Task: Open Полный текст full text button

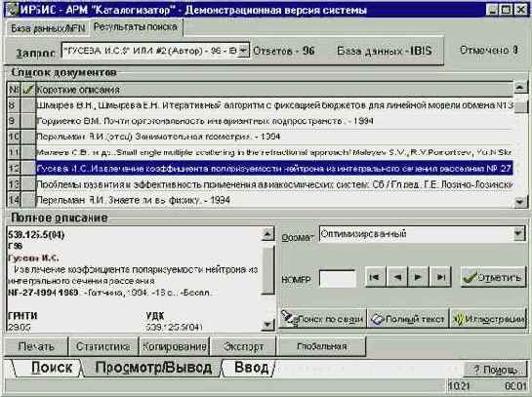Action: (408, 318)
